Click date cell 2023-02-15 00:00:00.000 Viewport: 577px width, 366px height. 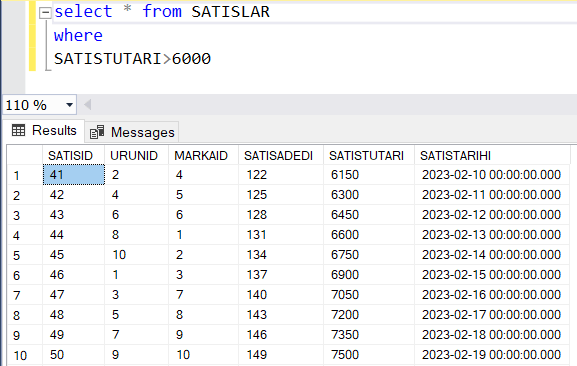coord(492,274)
